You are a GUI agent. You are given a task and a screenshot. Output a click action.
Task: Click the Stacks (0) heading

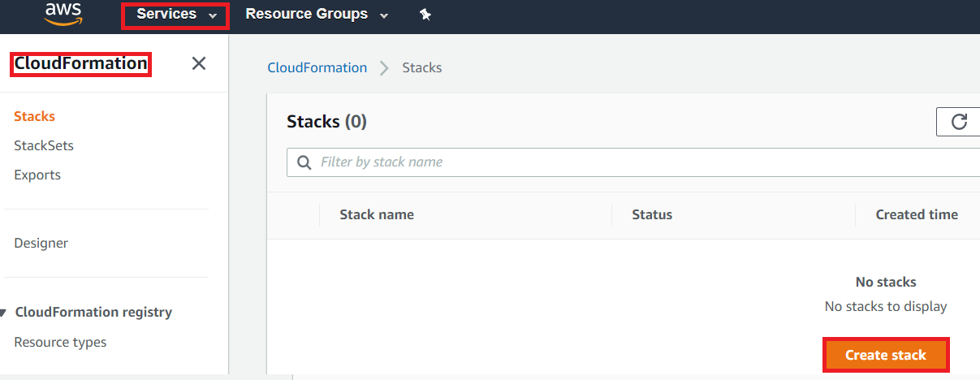click(326, 122)
